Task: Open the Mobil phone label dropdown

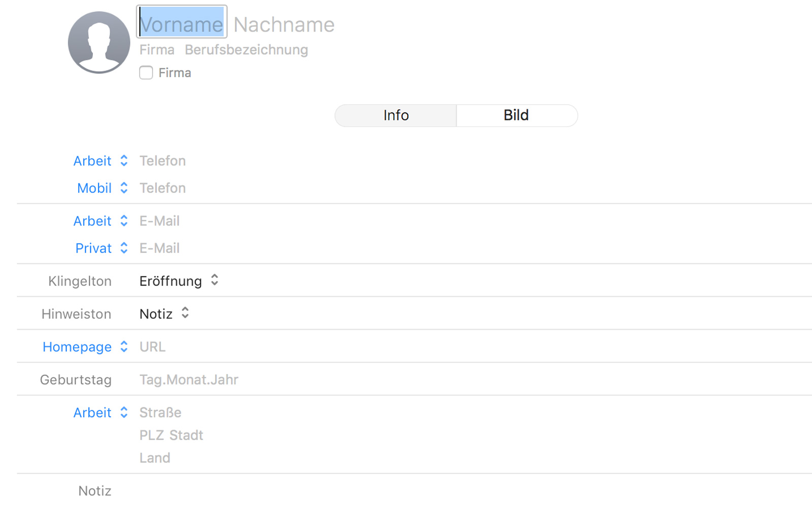Action: pyautogui.click(x=102, y=188)
